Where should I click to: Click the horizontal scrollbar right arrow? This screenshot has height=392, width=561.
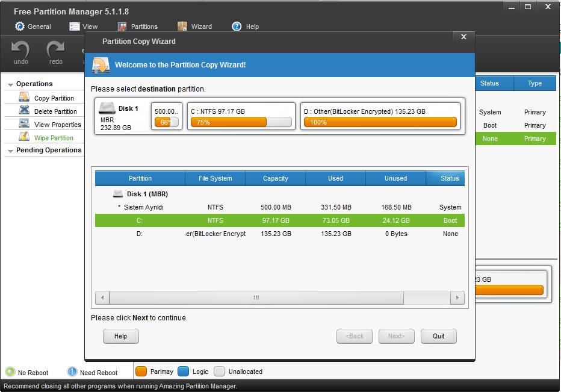tap(457, 297)
